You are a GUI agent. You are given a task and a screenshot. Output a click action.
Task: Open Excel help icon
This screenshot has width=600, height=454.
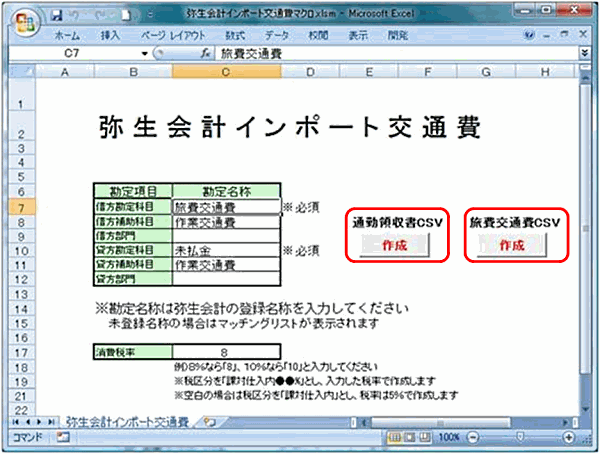(x=530, y=35)
